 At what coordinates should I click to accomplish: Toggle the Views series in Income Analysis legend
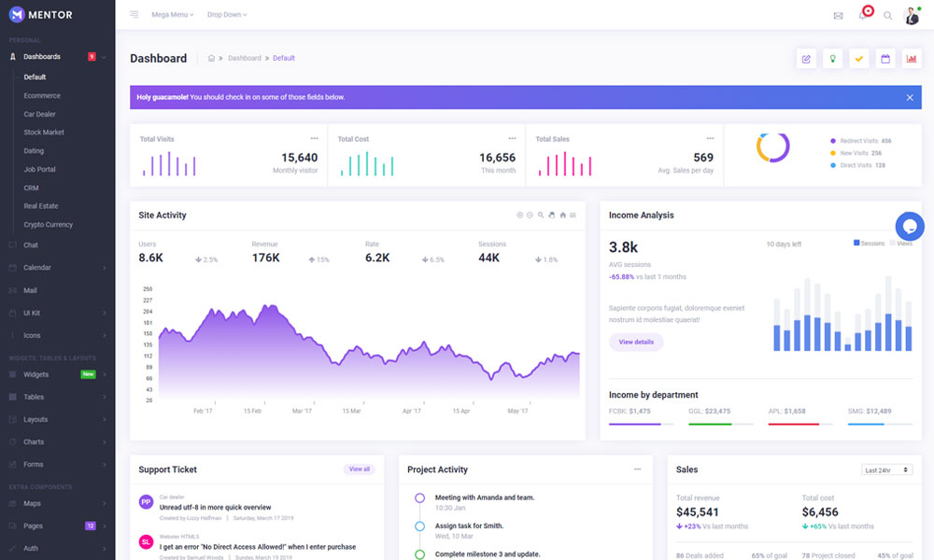[x=902, y=244]
